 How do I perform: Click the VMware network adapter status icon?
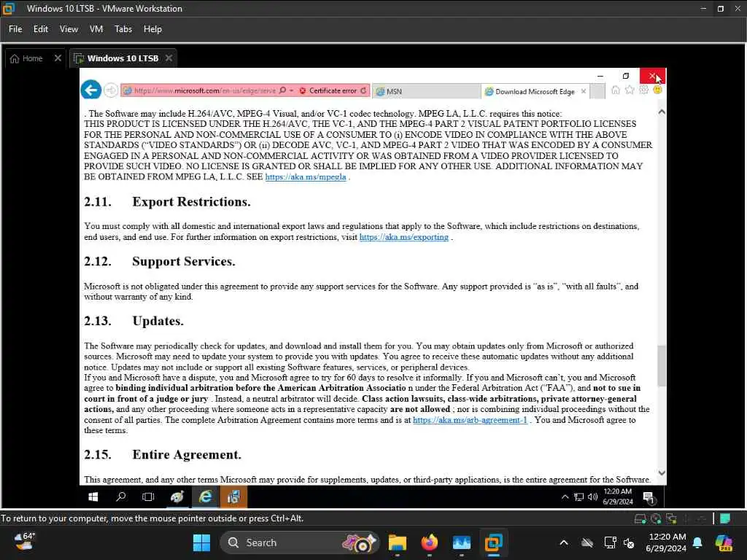672,518
